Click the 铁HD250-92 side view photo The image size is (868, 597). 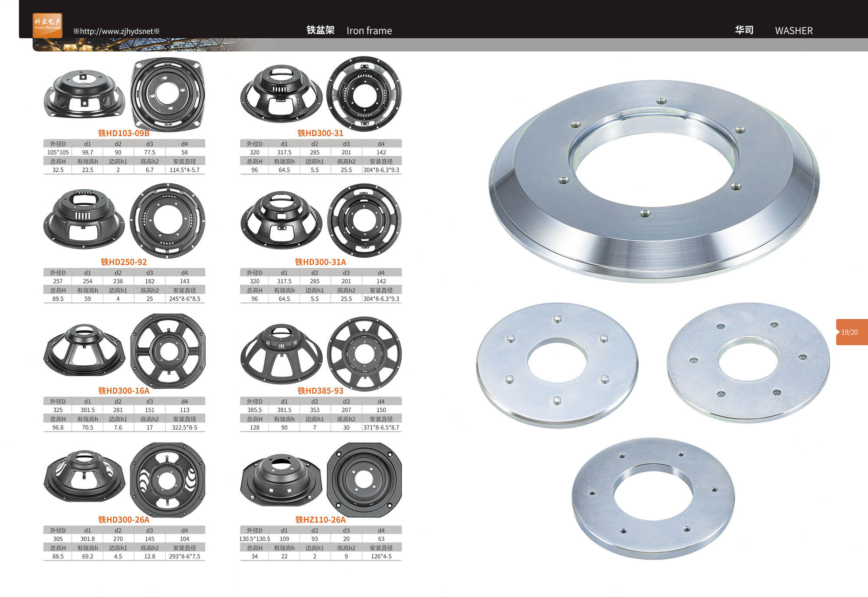point(84,219)
